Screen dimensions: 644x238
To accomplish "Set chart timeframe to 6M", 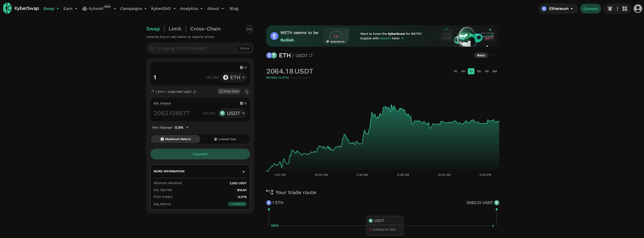I will pyautogui.click(x=494, y=71).
